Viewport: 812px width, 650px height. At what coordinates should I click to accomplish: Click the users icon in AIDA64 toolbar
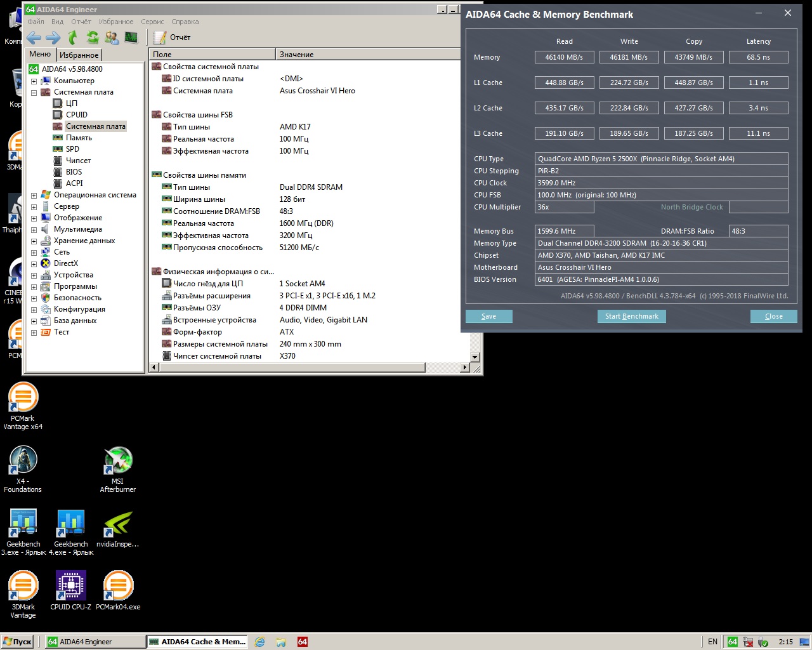tap(112, 37)
